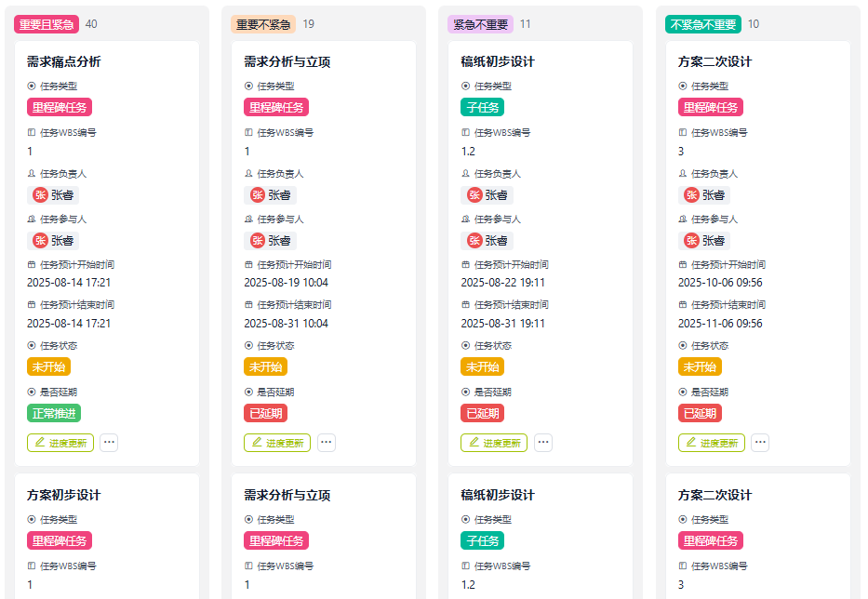Select the 不紧急不重要 column header tag
This screenshot has height=599, width=868.
pyautogui.click(x=702, y=24)
